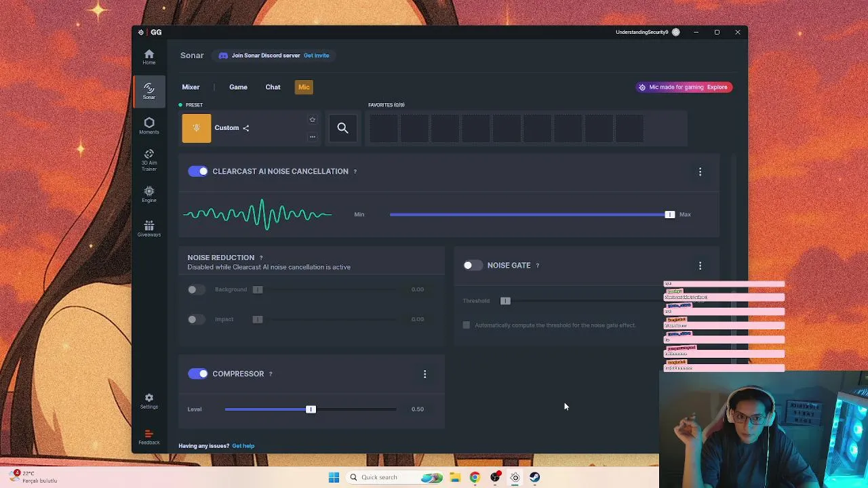The image size is (868, 488).
Task: Show help for Compressor
Action: pos(271,374)
